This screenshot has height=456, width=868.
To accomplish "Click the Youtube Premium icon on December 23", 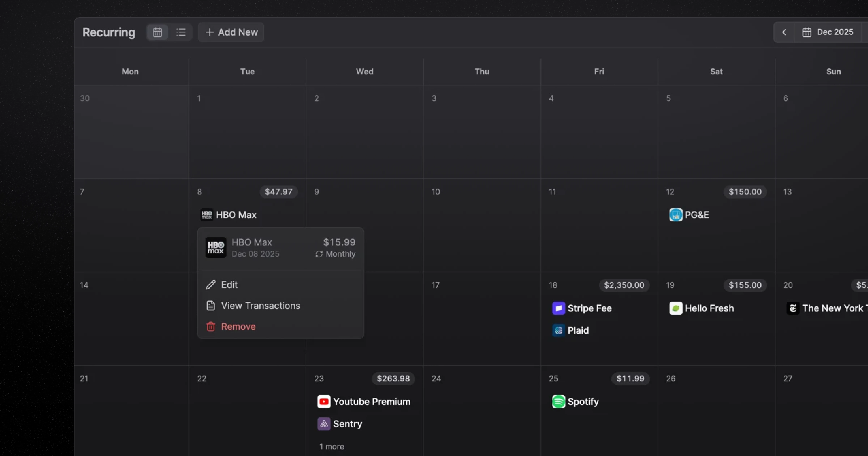I will pyautogui.click(x=324, y=401).
